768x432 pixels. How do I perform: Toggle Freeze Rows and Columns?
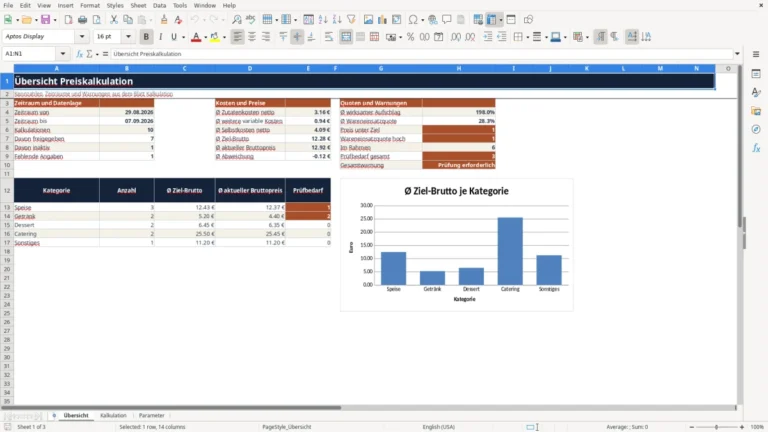[x=491, y=20]
